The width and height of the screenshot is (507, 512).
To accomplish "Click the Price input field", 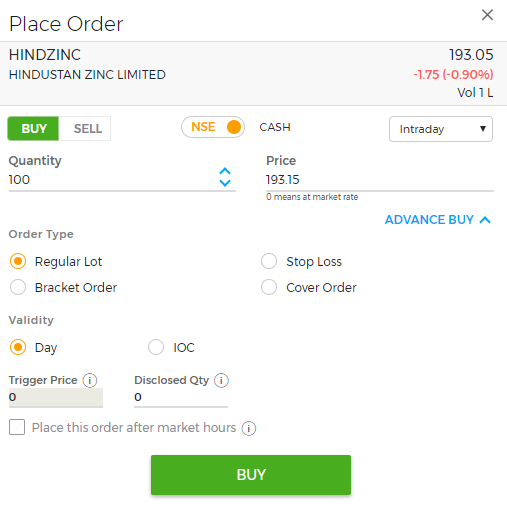I will tap(380, 180).
